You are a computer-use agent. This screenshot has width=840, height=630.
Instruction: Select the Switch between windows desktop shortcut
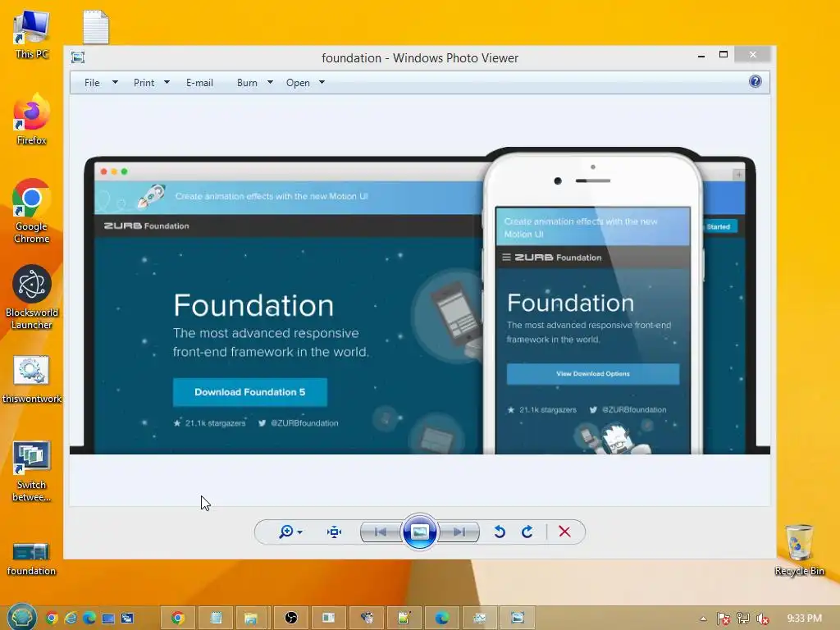(x=32, y=472)
